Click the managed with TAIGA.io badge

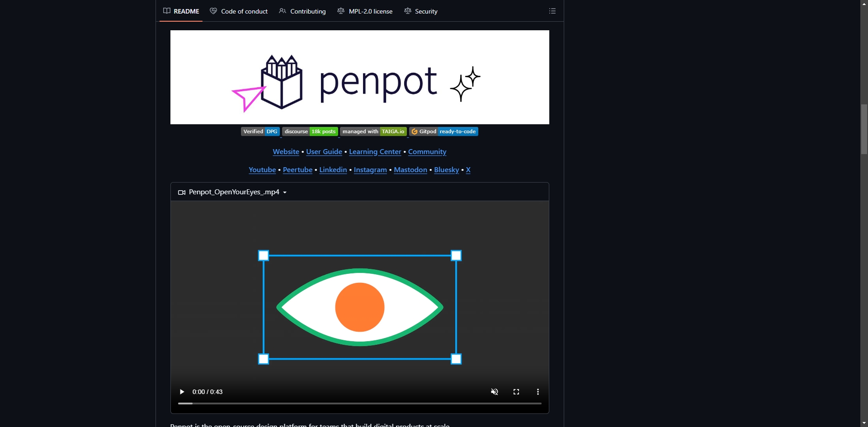[373, 131]
